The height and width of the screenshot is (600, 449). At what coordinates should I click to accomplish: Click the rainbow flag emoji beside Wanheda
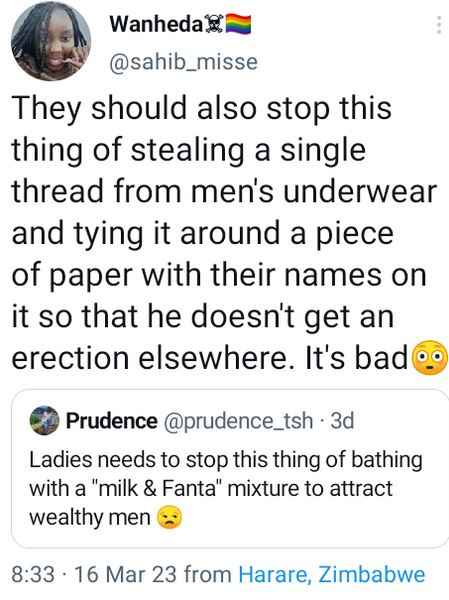[238, 24]
